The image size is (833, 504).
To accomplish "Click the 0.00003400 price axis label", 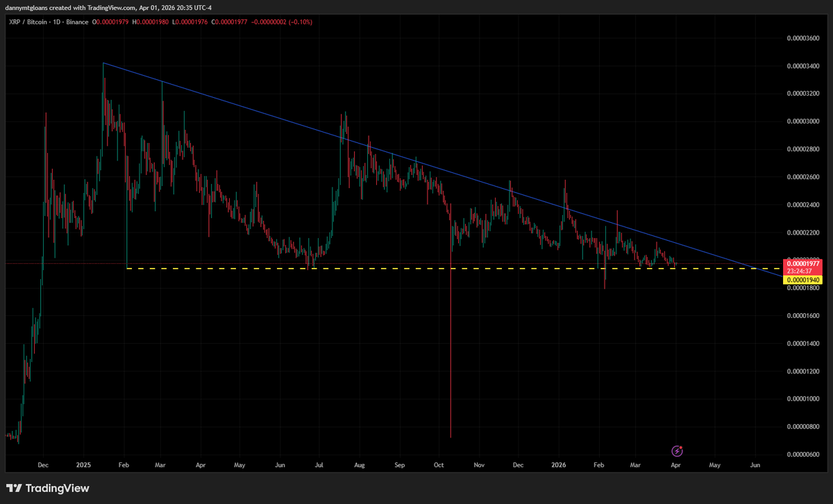I will point(805,65).
